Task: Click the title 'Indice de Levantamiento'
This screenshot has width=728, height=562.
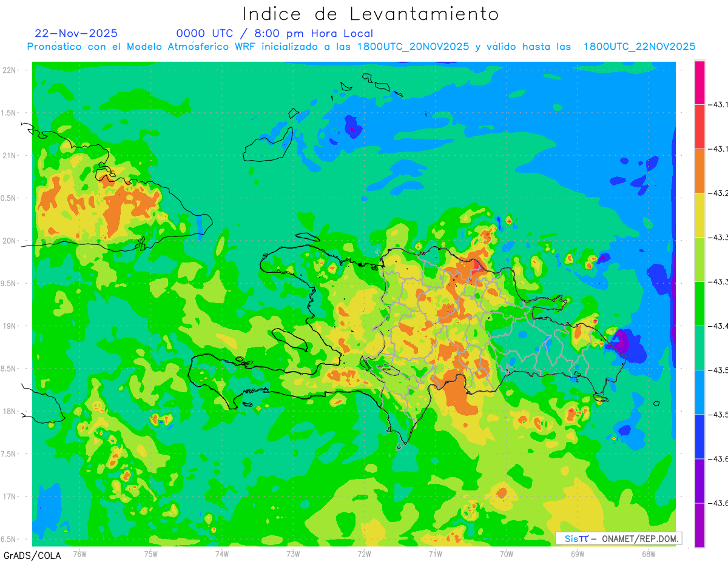Action: pos(371,14)
